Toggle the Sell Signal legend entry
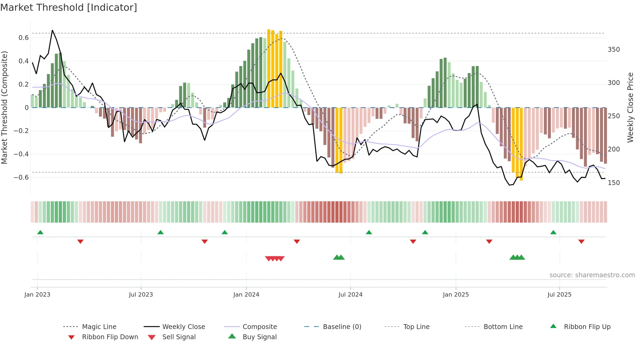The image size is (644, 362). point(172,337)
